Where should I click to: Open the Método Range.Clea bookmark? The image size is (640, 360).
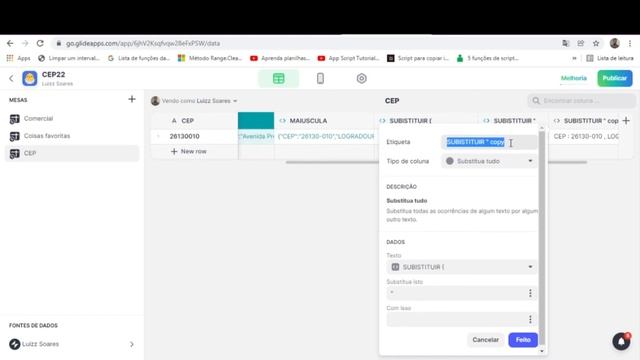coord(210,58)
